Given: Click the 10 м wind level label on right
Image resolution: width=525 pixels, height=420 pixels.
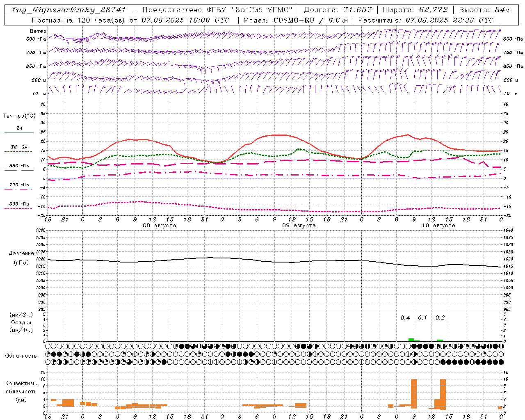Looking at the screenshot, I should click(511, 94).
